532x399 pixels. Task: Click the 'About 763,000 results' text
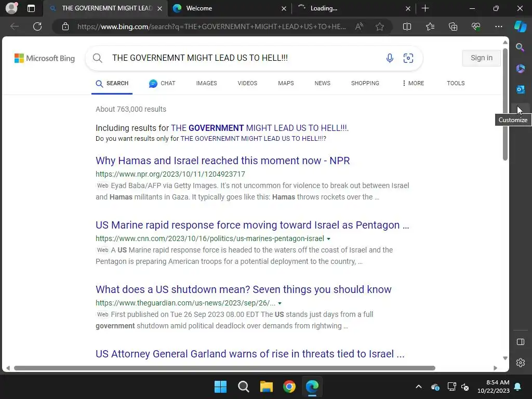(x=131, y=109)
